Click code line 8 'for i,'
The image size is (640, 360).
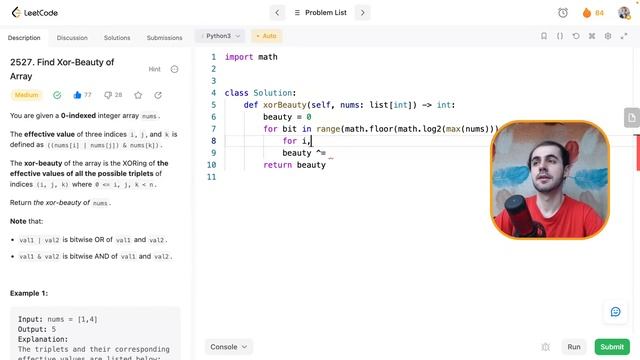pos(297,141)
